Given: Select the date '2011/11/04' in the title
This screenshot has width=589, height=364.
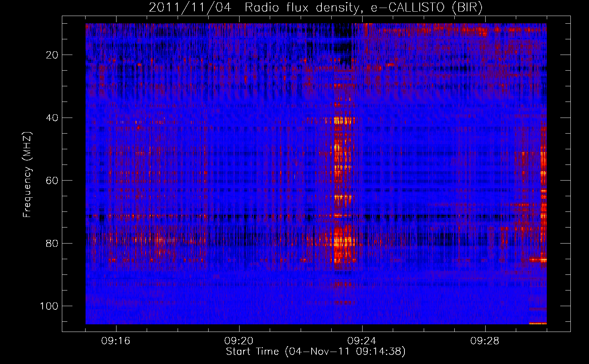Looking at the screenshot, I should 190,7.
